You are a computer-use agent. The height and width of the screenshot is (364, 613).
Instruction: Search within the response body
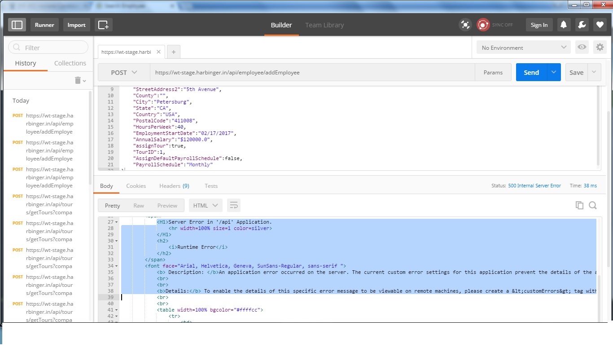click(x=593, y=205)
